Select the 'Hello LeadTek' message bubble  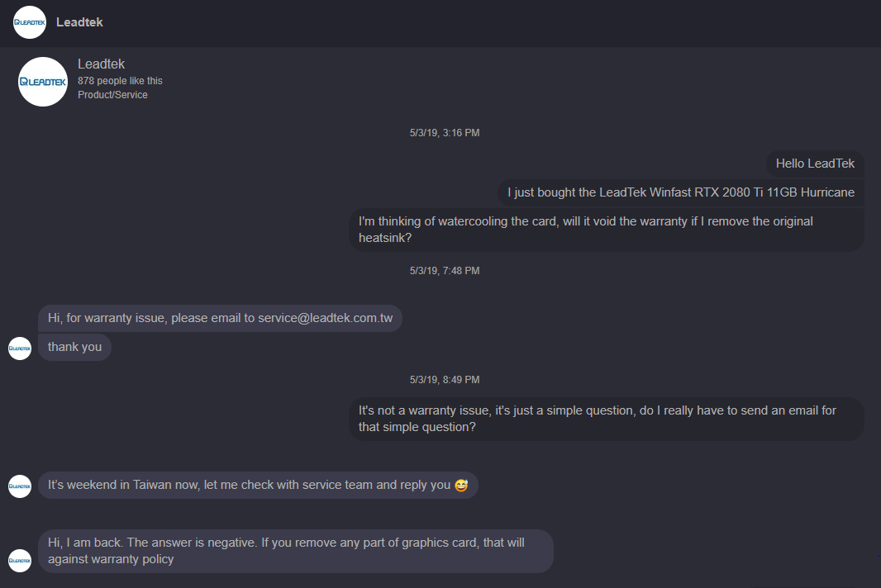coord(815,164)
